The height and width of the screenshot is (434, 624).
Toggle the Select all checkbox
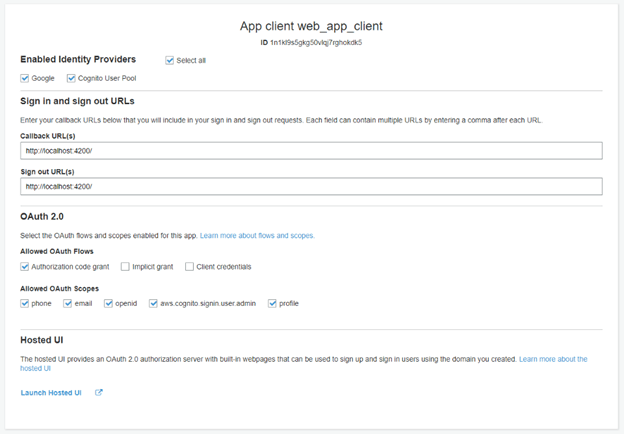click(170, 60)
